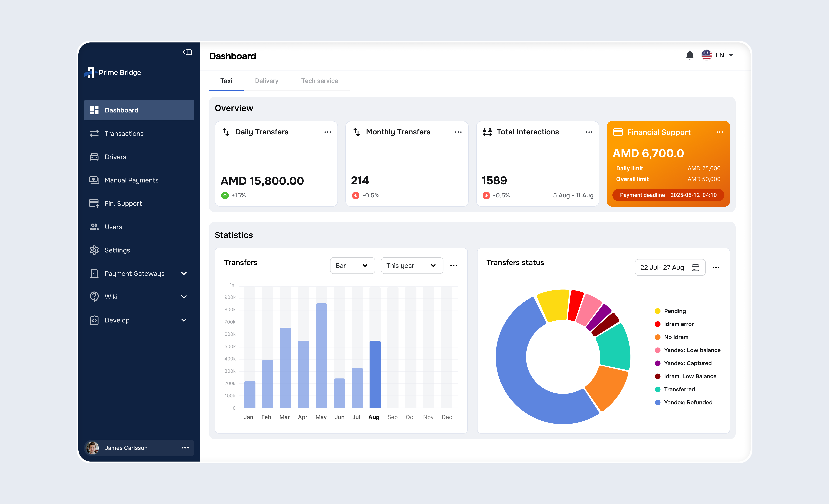The image size is (829, 504).
Task: Click the Transactions arrows icon
Action: tap(94, 134)
